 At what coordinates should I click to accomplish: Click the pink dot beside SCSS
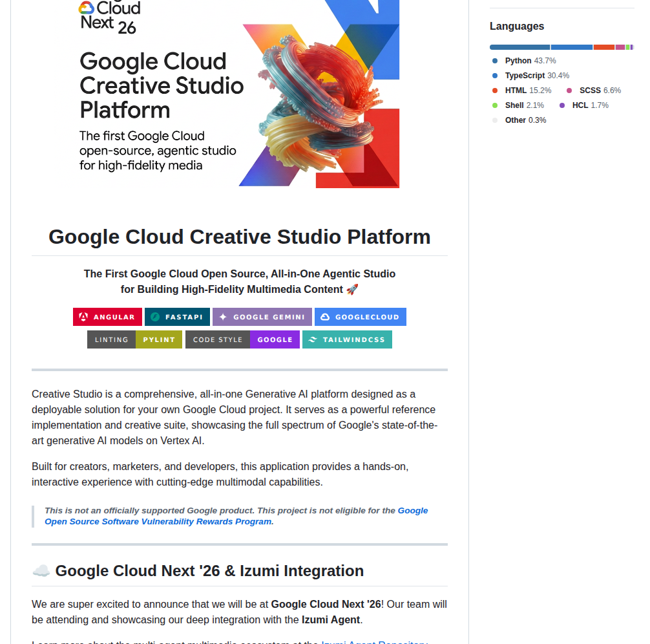coord(569,91)
